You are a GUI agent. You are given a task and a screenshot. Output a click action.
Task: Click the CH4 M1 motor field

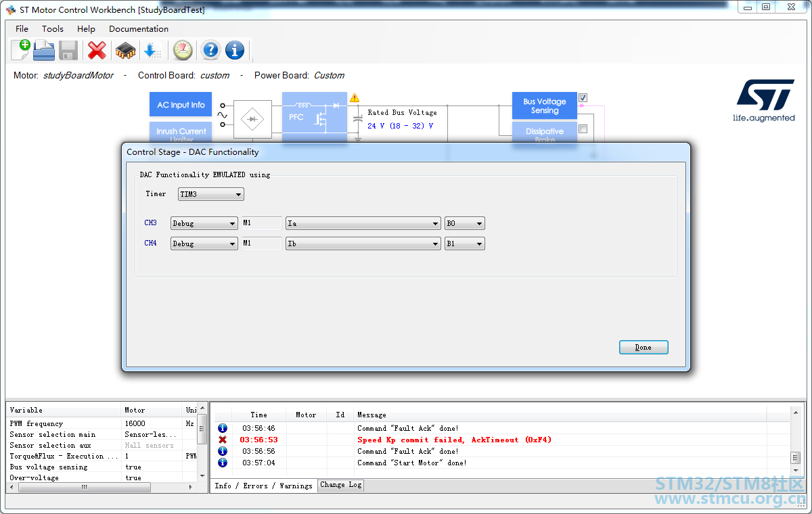click(x=262, y=243)
